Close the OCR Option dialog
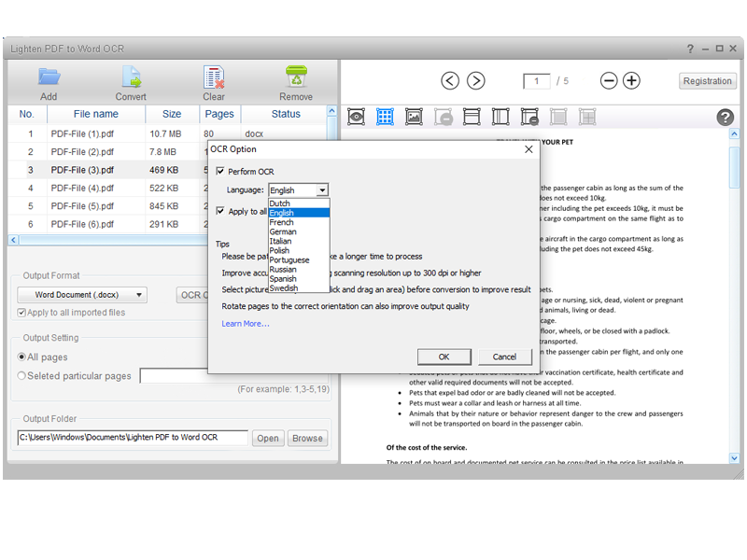This screenshot has height=560, width=747. click(529, 149)
